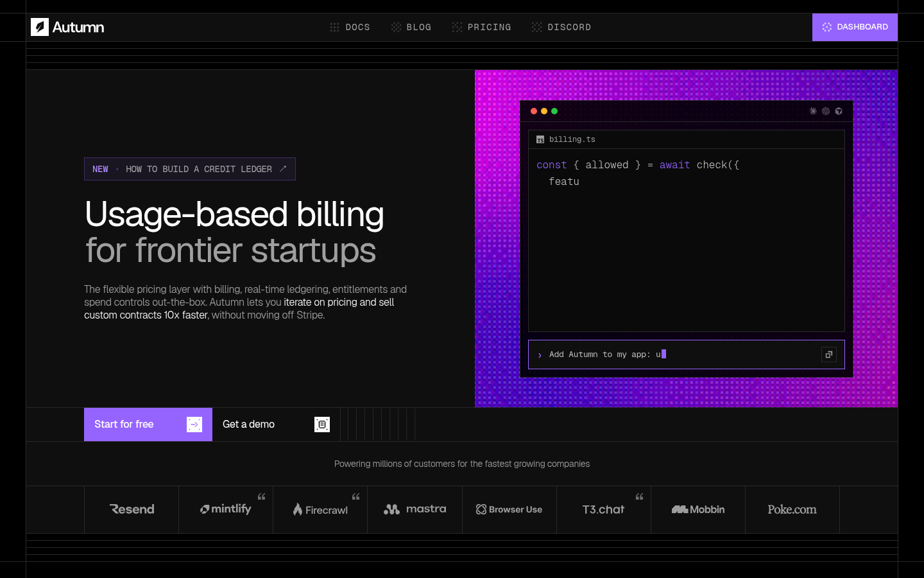The image size is (924, 578).
Task: Go to the PRICING page
Action: coord(482,27)
